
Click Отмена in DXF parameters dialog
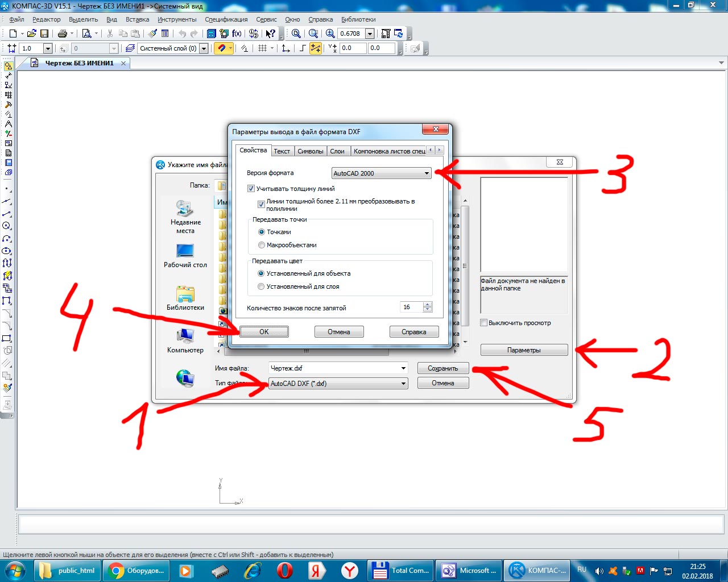[339, 332]
